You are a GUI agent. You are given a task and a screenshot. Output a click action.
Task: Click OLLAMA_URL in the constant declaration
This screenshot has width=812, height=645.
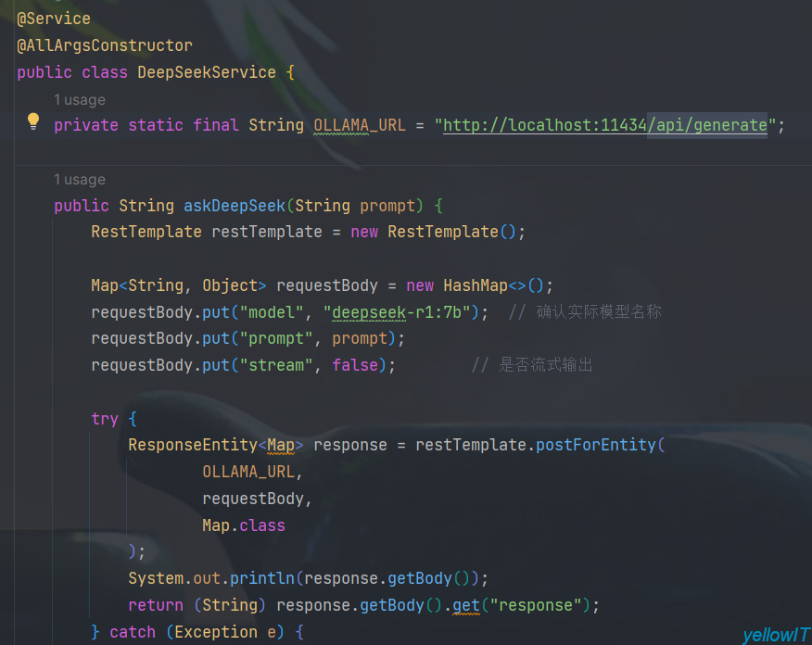coord(359,125)
